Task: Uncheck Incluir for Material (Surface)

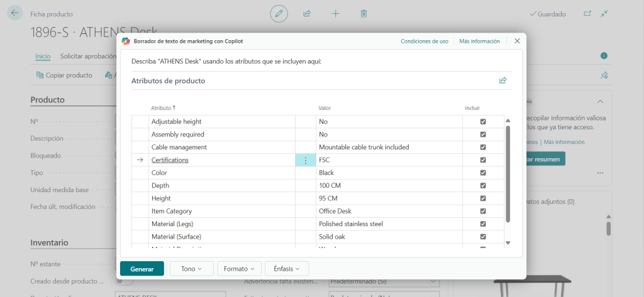Action: (x=483, y=237)
